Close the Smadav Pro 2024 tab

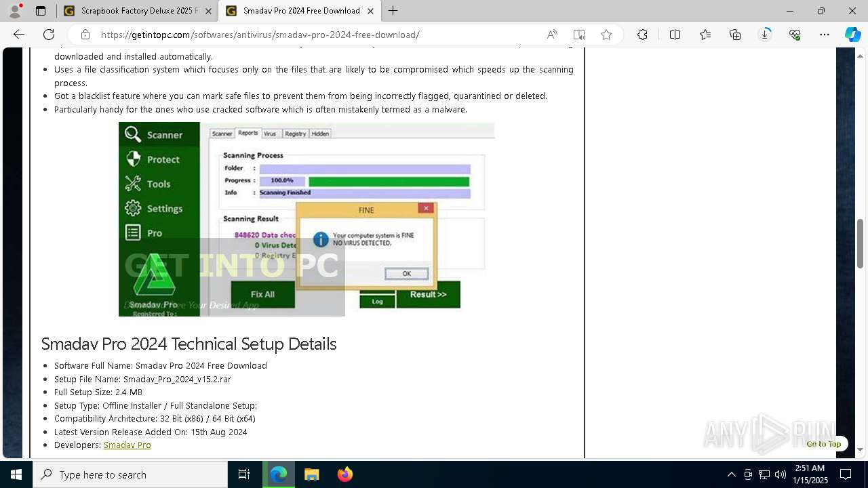pyautogui.click(x=370, y=11)
